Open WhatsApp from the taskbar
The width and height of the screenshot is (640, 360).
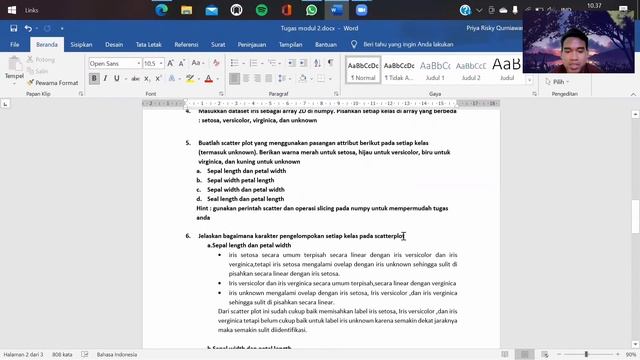click(311, 10)
